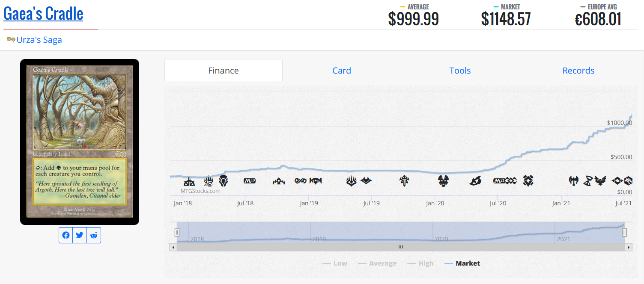Image resolution: width=644 pixels, height=284 pixels.
Task: Toggle the High price series in legend
Action: point(420,263)
